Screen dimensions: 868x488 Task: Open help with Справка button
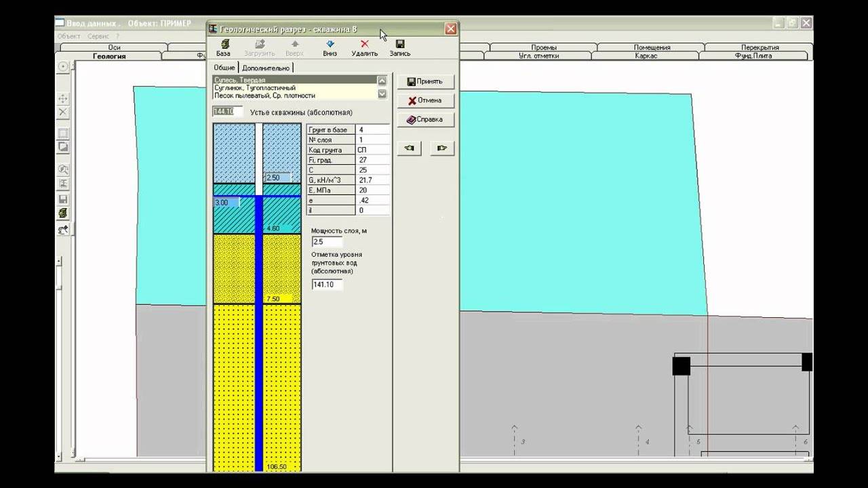425,119
